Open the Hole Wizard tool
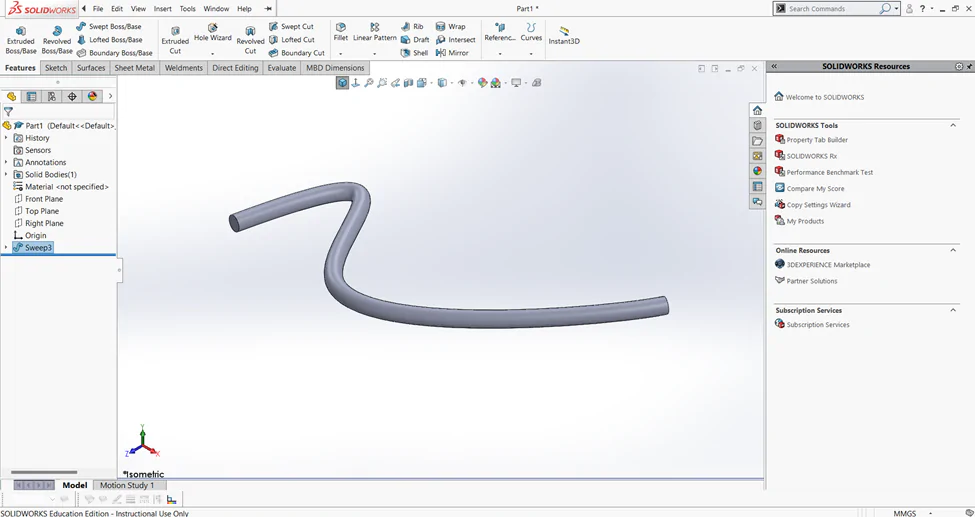The width and height of the screenshot is (975, 517). click(213, 33)
